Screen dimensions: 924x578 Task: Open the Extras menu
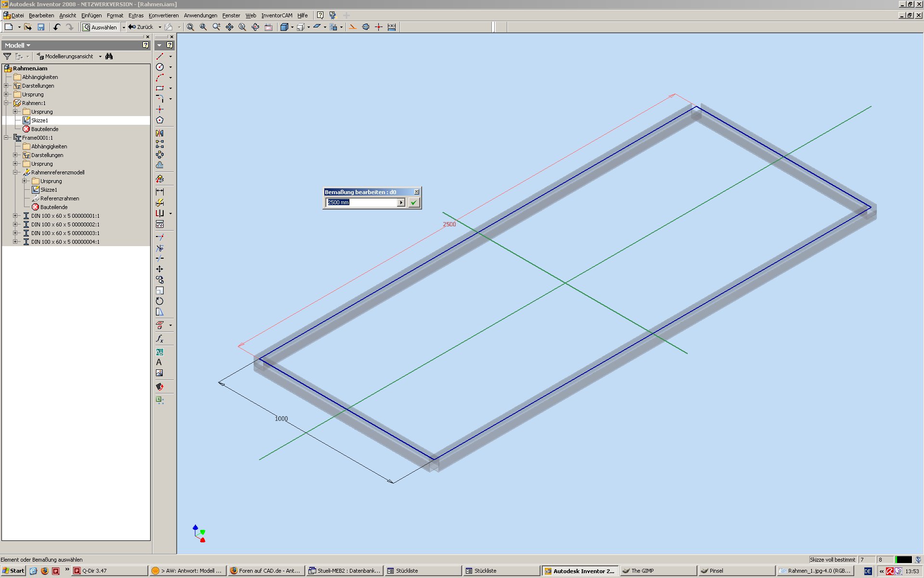136,15
